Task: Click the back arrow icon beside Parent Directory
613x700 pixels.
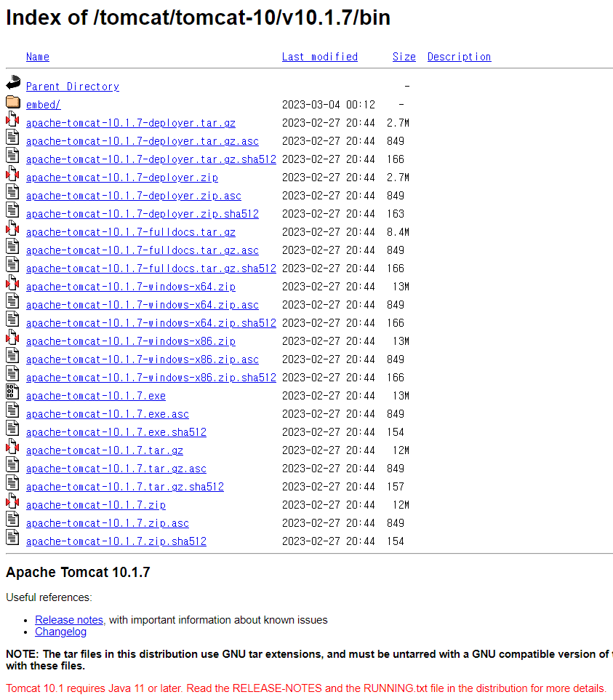Action: click(13, 82)
